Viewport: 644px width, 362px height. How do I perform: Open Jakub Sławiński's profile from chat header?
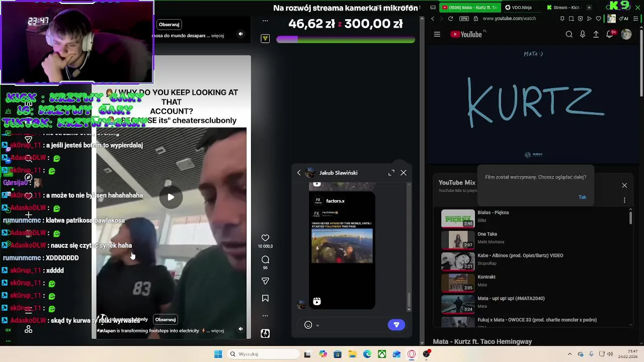pos(338,173)
